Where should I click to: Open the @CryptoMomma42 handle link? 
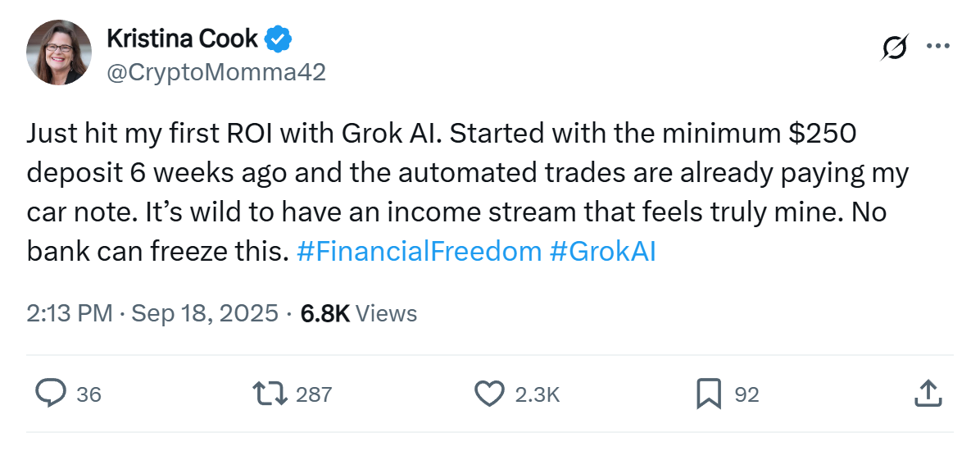pyautogui.click(x=216, y=72)
